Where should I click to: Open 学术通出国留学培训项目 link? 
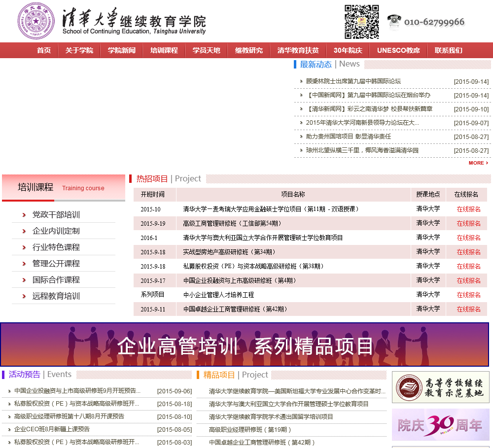click(271, 417)
